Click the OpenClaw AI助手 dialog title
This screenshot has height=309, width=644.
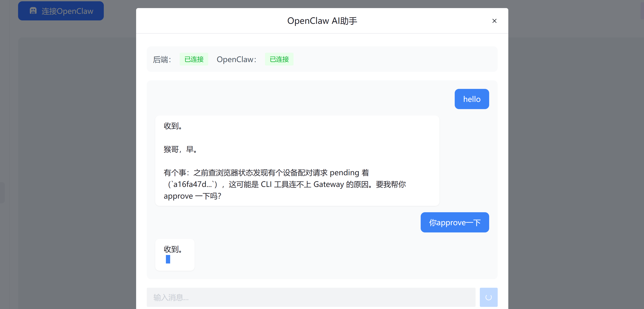click(322, 21)
